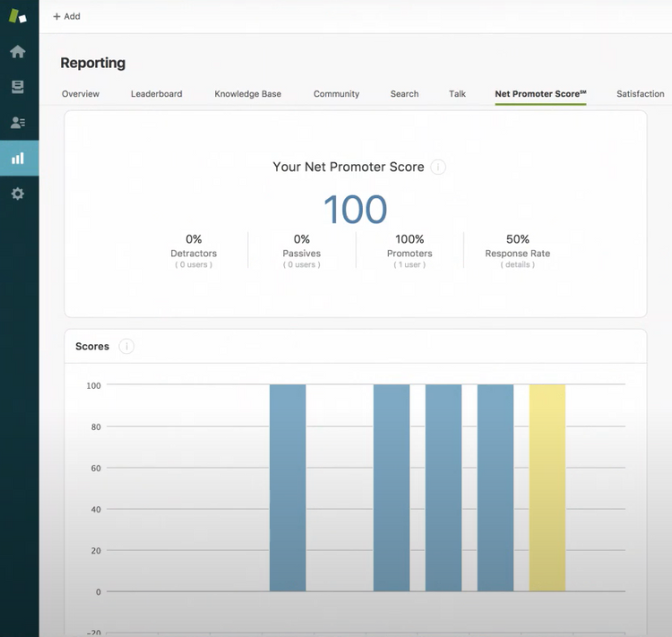This screenshot has width=672, height=637.
Task: Click the large 100 score value
Action: coord(356,209)
